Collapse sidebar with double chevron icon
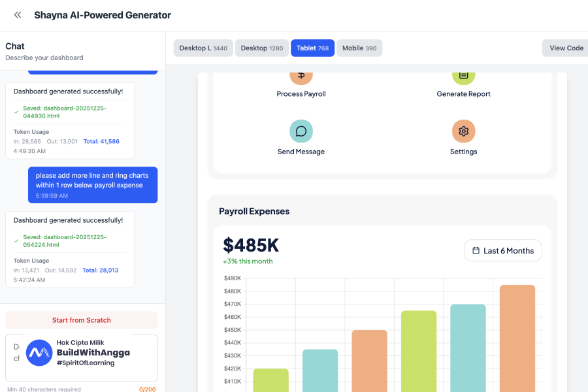This screenshot has height=392, width=588. tap(18, 15)
